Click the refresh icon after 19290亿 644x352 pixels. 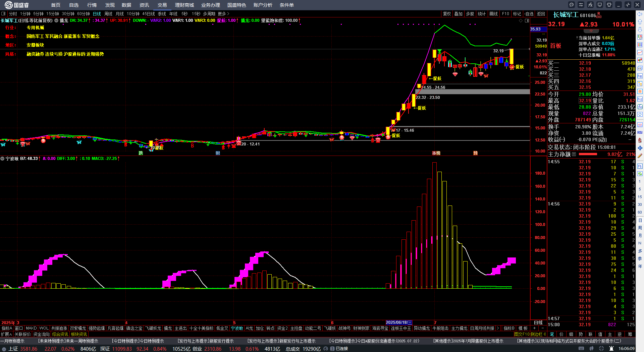coord(325,349)
